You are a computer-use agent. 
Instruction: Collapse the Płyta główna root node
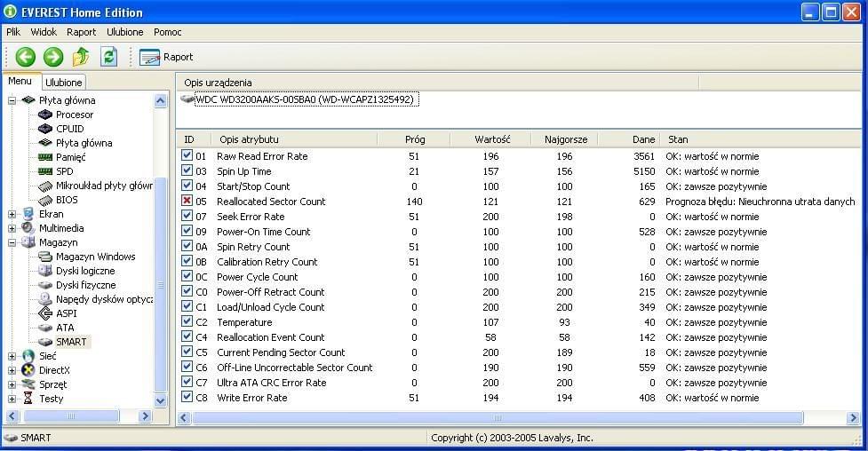12,100
